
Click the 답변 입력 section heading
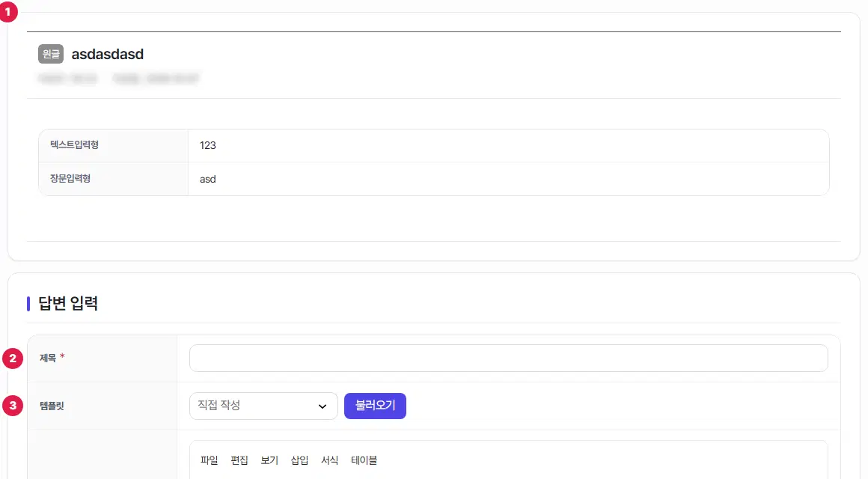point(68,303)
